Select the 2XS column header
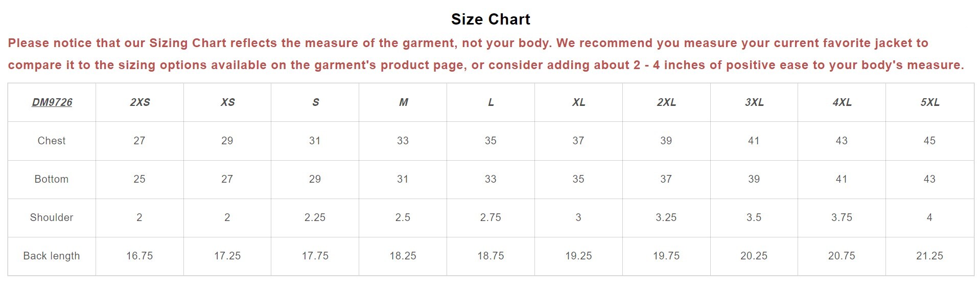The width and height of the screenshot is (980, 286). click(139, 102)
